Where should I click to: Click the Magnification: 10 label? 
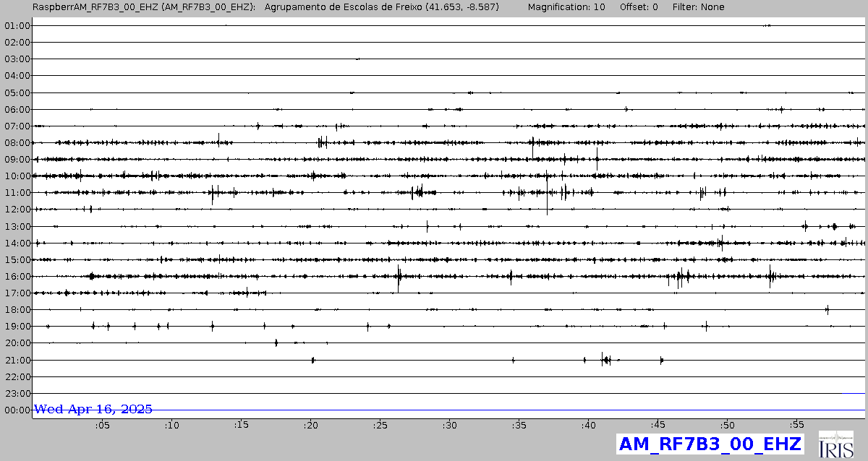tap(566, 7)
